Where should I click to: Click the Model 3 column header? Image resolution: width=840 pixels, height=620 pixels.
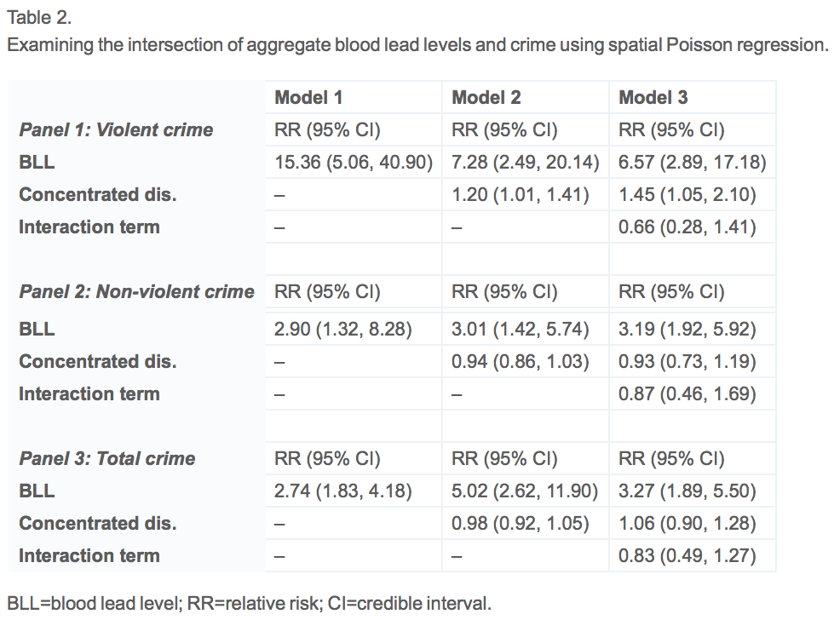click(653, 97)
